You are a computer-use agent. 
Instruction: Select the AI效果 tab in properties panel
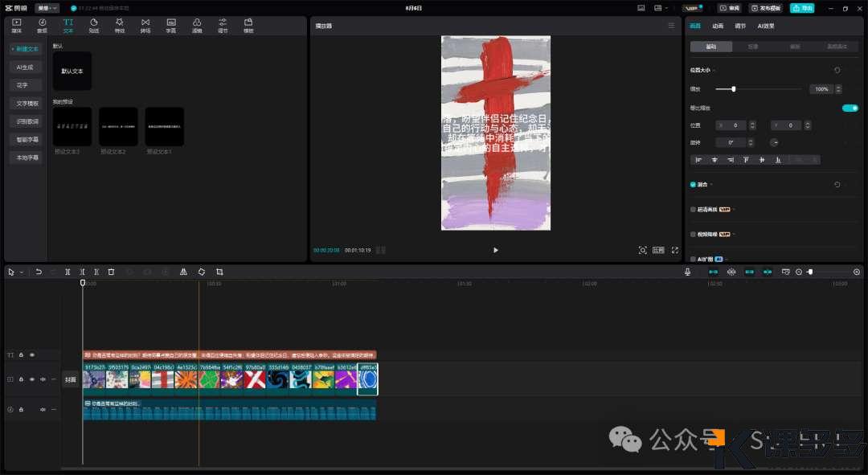766,26
